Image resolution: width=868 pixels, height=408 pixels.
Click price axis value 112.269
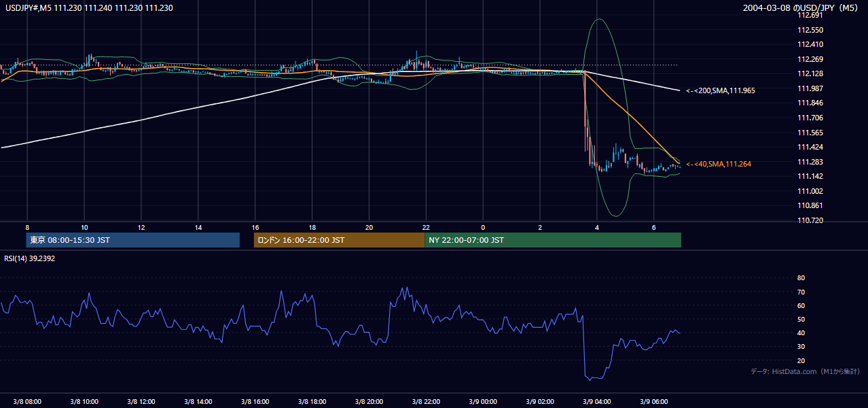810,59
